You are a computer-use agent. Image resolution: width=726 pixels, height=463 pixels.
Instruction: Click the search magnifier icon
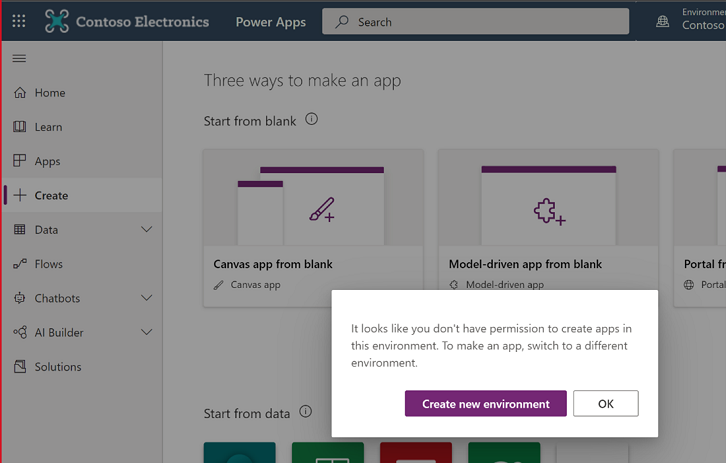[342, 21]
